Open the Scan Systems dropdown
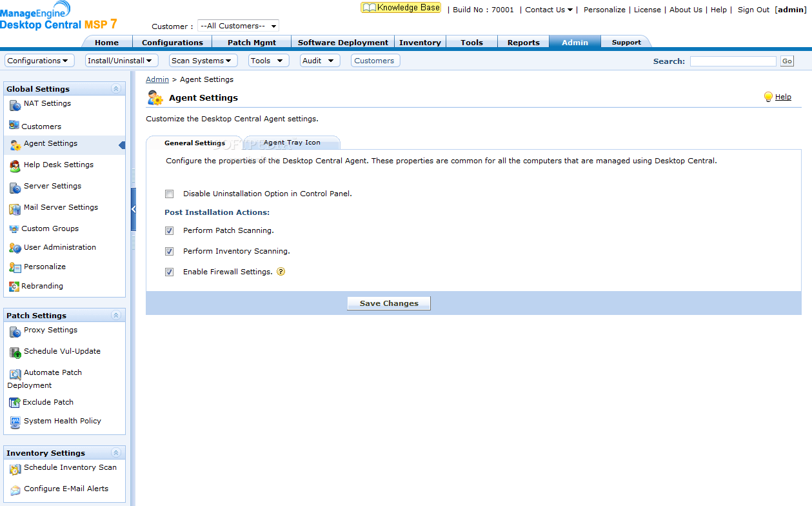Viewport: 812px width, 506px height. [x=203, y=61]
